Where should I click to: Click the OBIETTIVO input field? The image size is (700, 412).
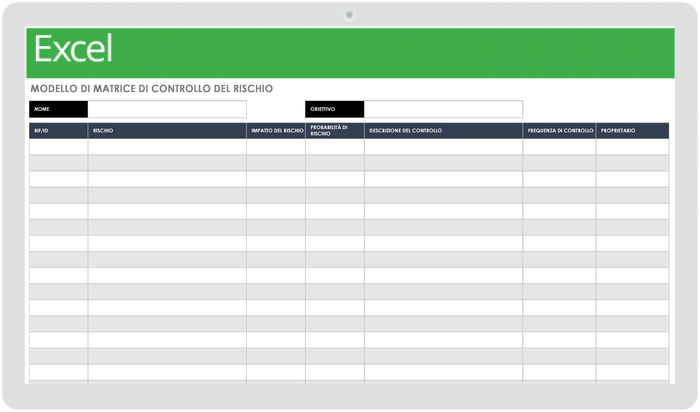tap(443, 109)
